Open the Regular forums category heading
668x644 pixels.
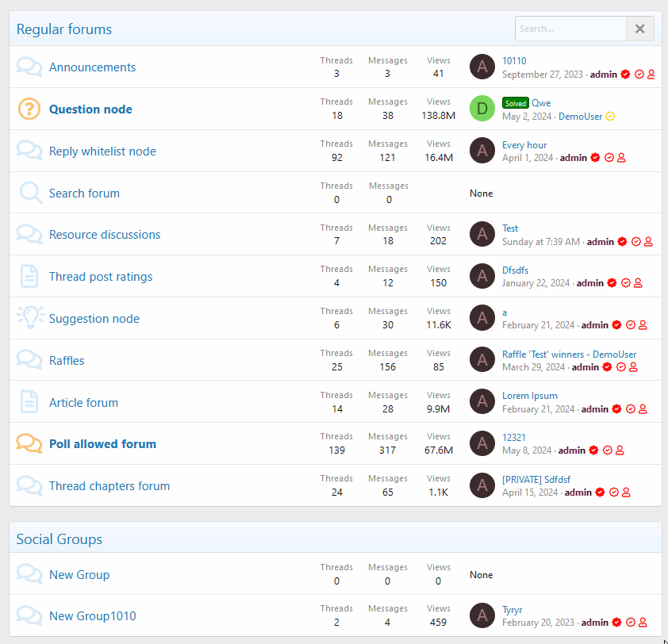pos(64,29)
